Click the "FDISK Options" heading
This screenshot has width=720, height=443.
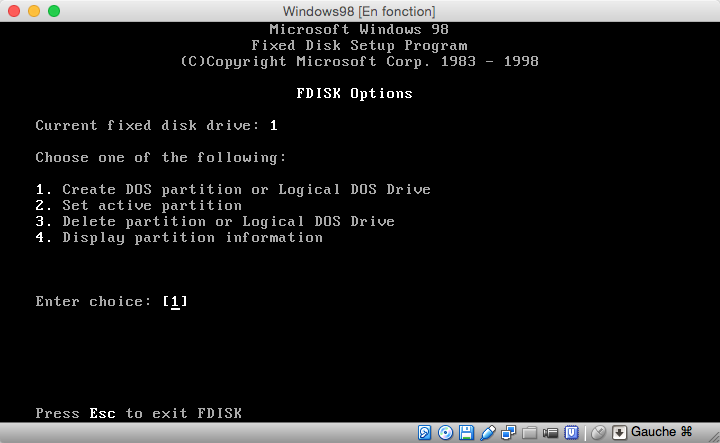click(x=354, y=94)
